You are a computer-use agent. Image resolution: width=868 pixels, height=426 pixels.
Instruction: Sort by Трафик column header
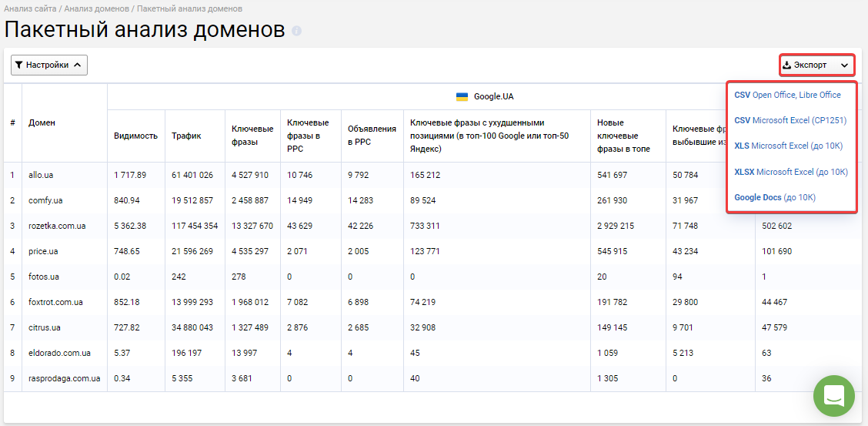point(186,136)
